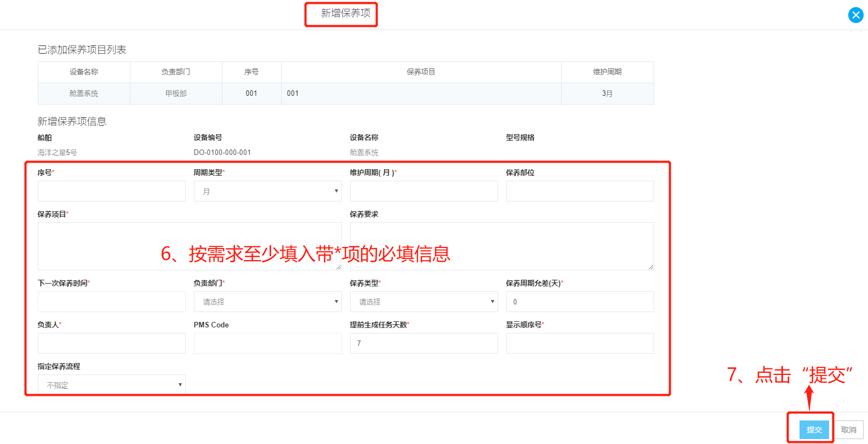Click the ship name 海洋之星5号
The height and width of the screenshot is (444, 868).
(x=58, y=152)
